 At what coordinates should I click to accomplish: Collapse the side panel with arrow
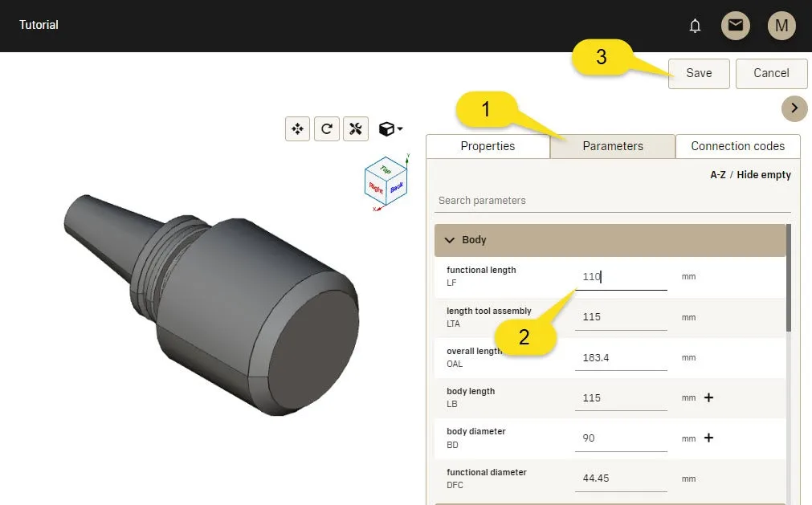click(794, 108)
